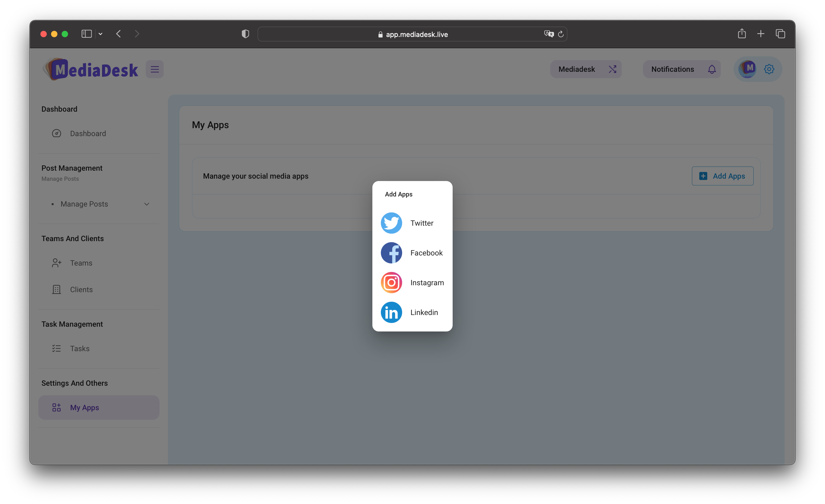Click the Task Management heading
The height and width of the screenshot is (504, 825).
point(72,324)
